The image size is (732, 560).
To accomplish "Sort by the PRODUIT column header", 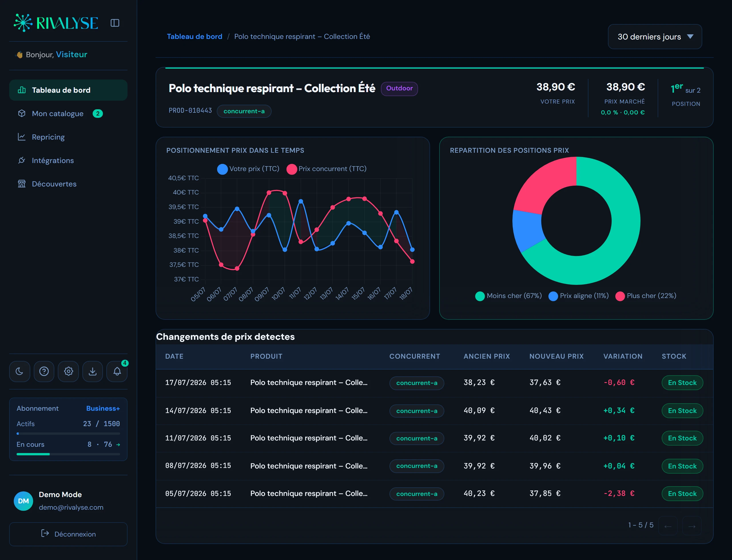I will click(266, 356).
